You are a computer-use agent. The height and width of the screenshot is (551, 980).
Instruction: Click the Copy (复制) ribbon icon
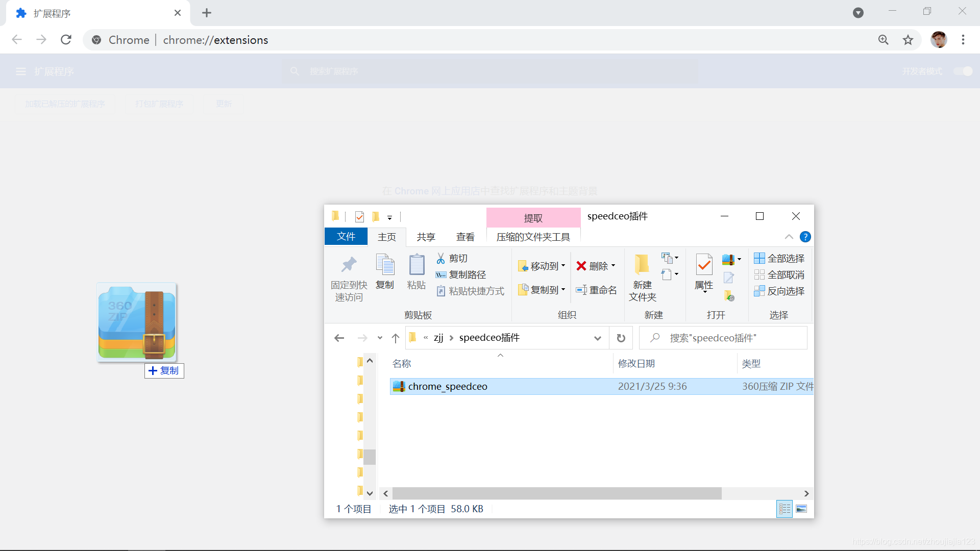(385, 265)
